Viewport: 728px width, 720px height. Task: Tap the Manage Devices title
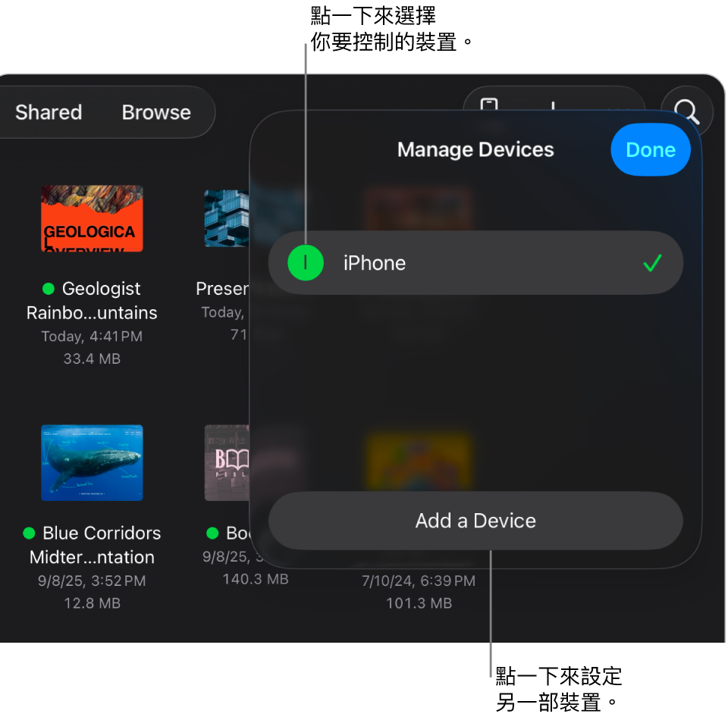[x=475, y=150]
